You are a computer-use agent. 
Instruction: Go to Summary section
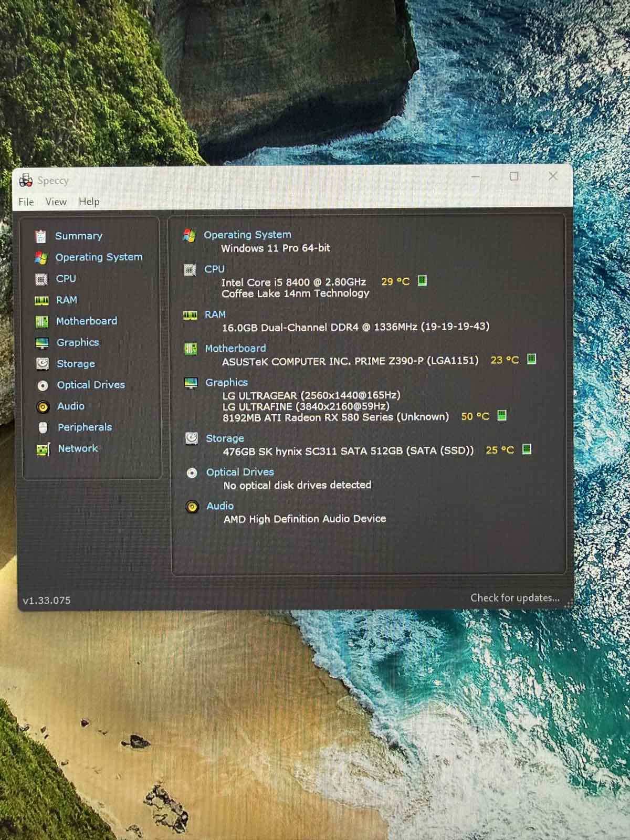tap(79, 236)
